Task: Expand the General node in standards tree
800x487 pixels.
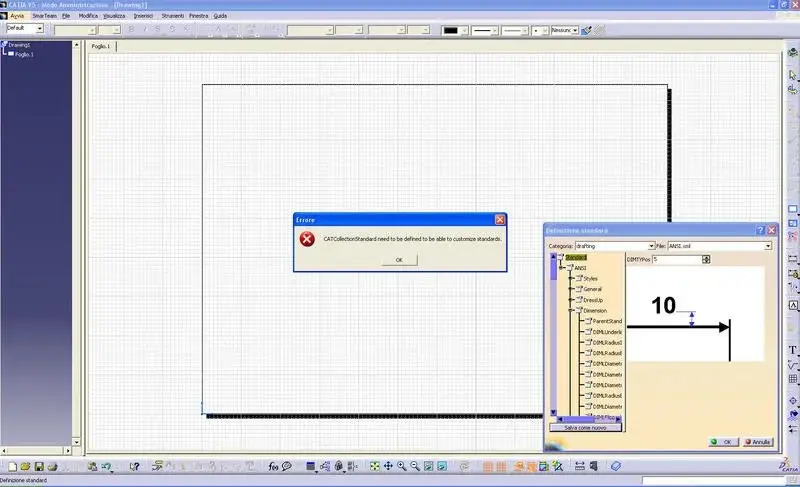Action: pos(571,289)
